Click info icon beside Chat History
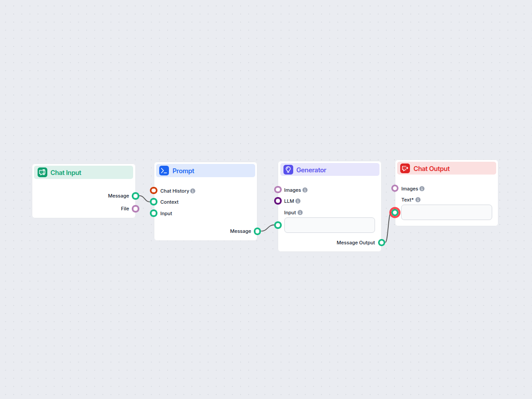This screenshot has width=532, height=399. pos(193,191)
